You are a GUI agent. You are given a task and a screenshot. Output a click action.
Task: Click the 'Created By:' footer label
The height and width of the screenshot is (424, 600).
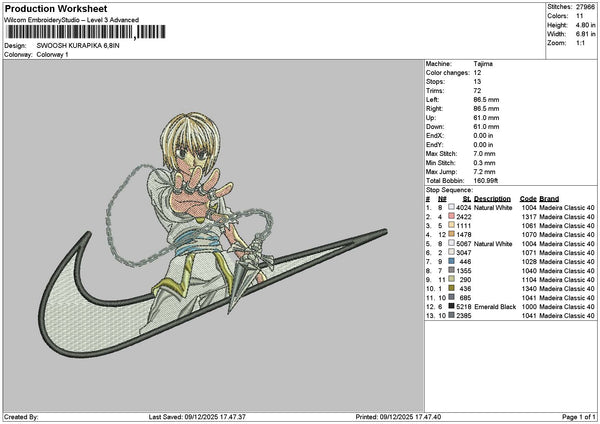21,417
